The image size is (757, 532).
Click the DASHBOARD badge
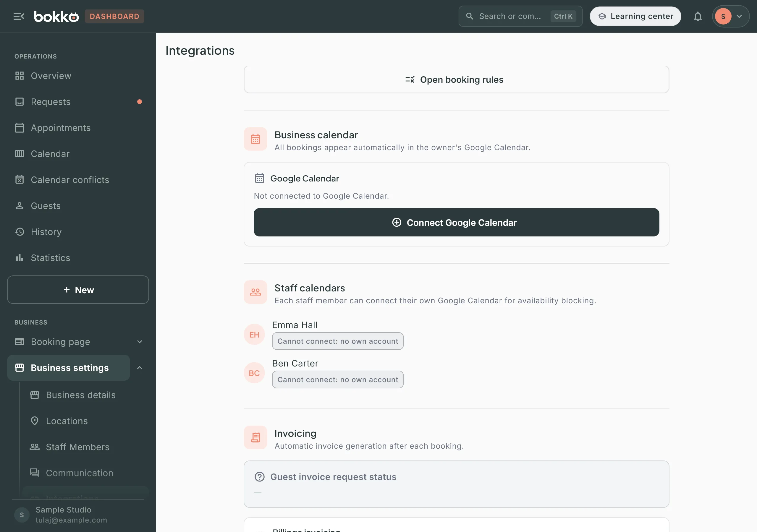(x=114, y=16)
